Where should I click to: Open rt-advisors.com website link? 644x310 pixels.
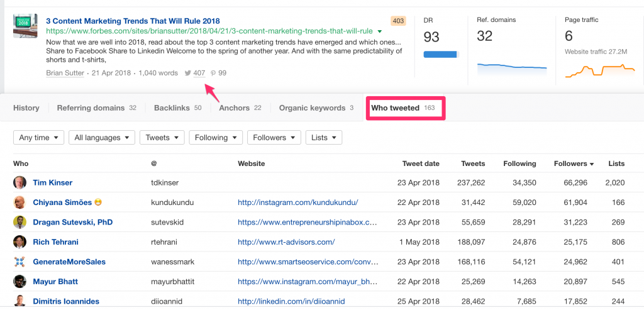point(286,242)
